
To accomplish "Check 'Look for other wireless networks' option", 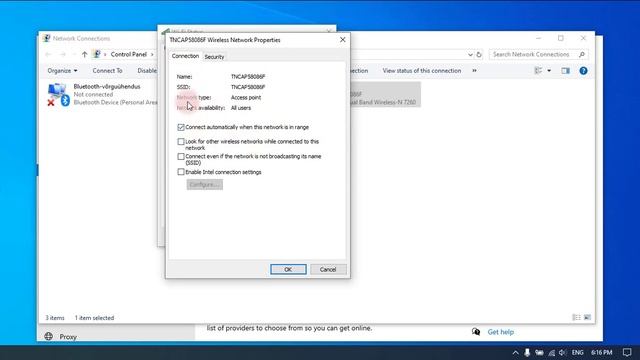I will pos(181,142).
